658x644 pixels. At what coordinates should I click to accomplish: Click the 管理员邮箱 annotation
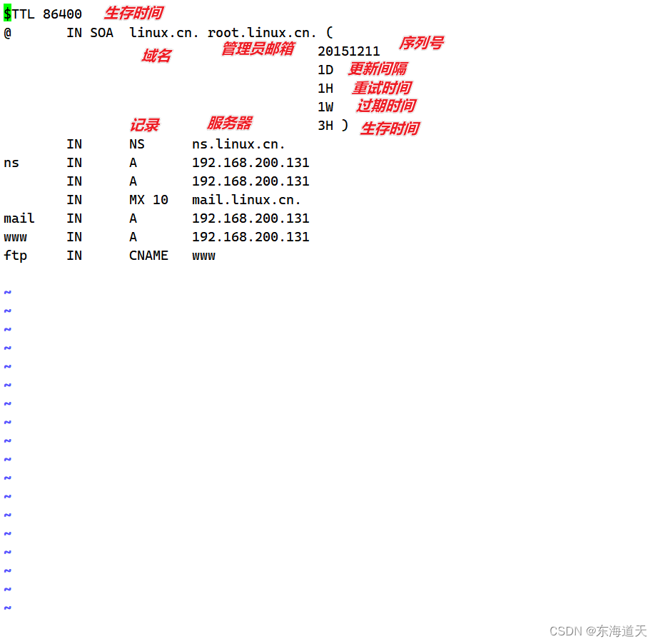pos(258,49)
